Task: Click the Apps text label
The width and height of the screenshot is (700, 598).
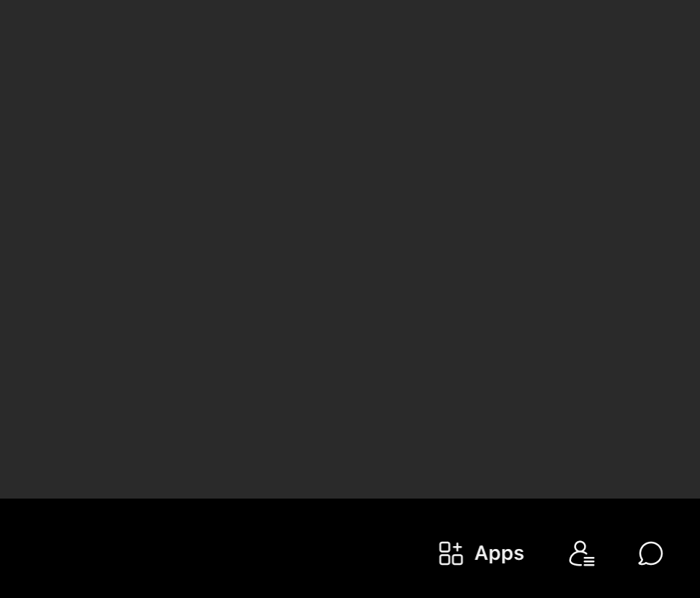Action: point(499,553)
